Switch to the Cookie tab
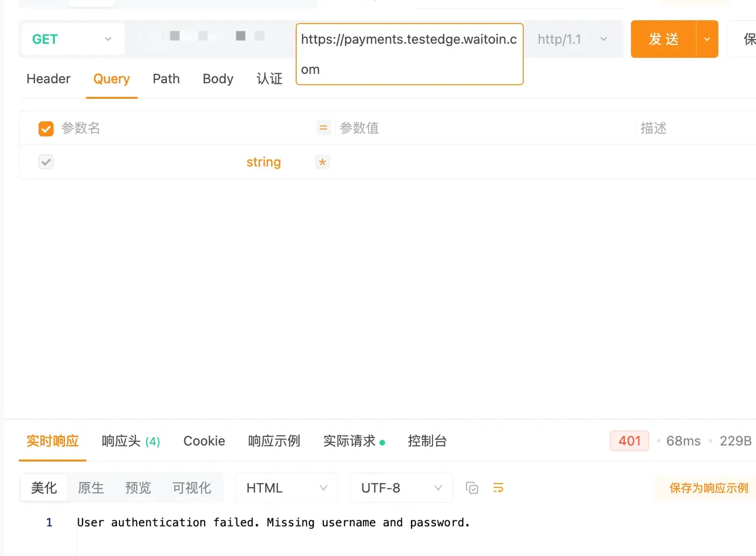756x556 pixels. [204, 441]
